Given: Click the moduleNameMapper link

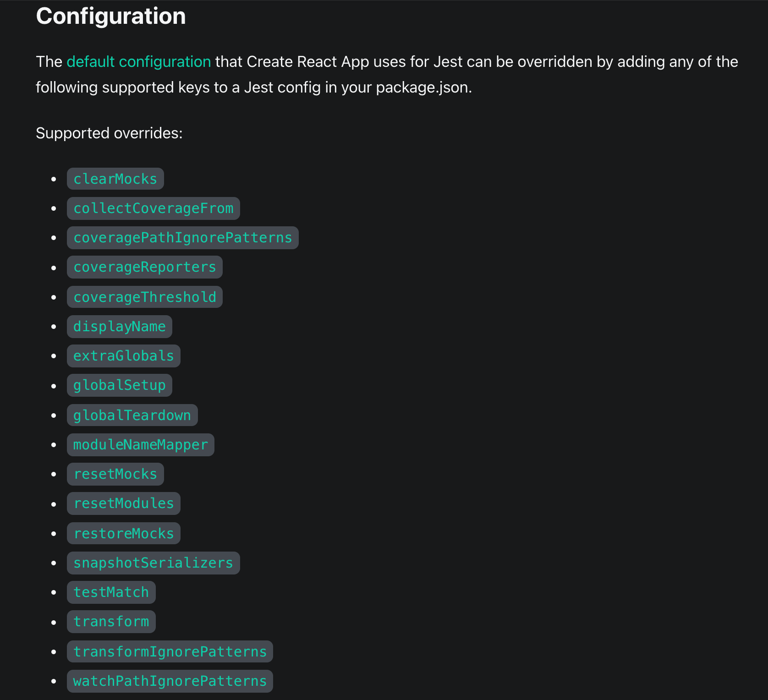Looking at the screenshot, I should pos(141,445).
